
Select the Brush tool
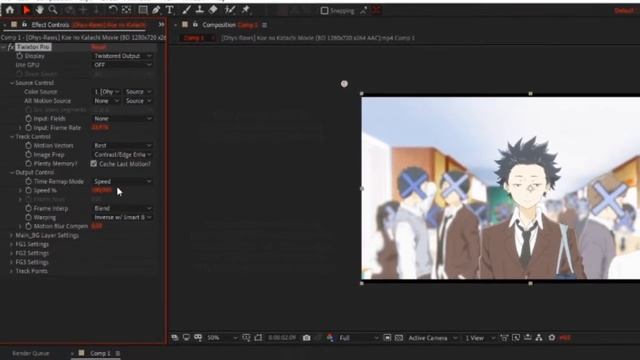(x=186, y=10)
